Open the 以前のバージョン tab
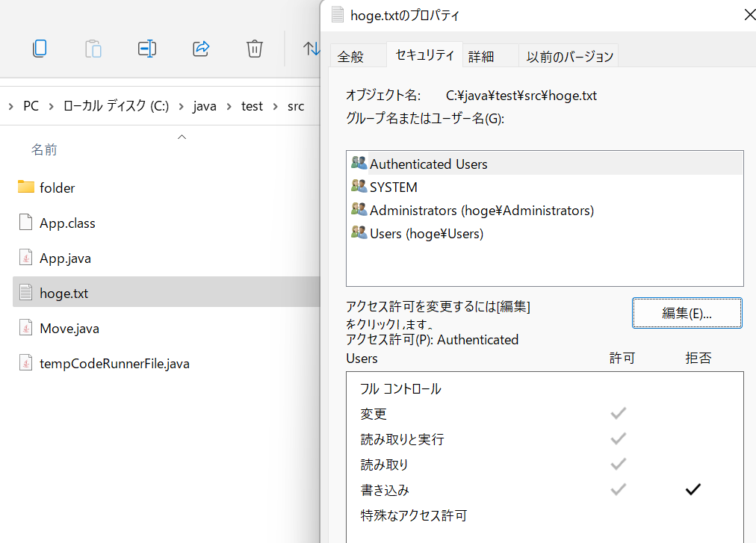The height and width of the screenshot is (543, 756). point(569,57)
